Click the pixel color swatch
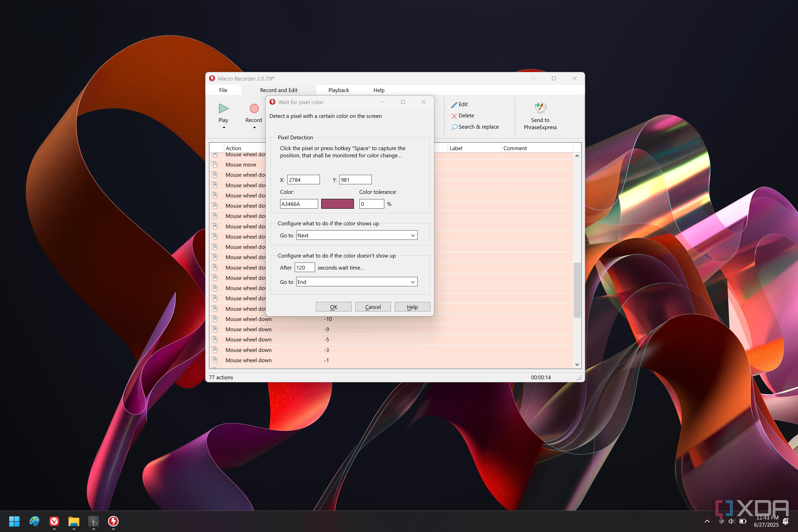Image resolution: width=798 pixels, height=532 pixels. (x=337, y=204)
